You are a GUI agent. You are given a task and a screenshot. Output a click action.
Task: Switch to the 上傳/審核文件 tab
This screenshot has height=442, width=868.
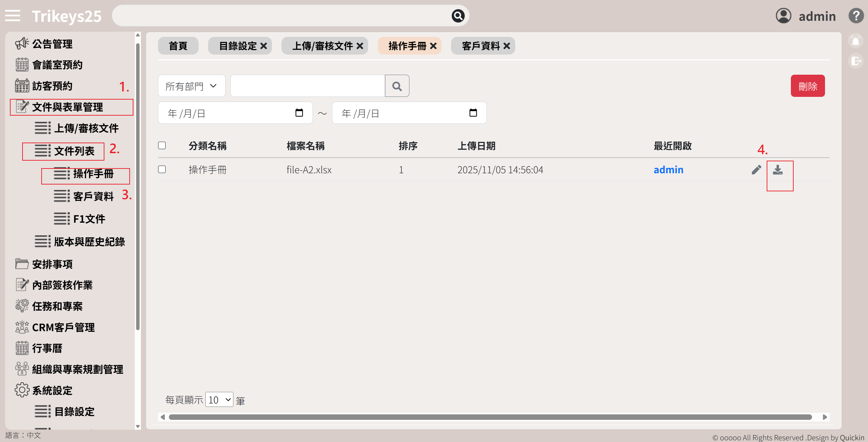[x=322, y=46]
